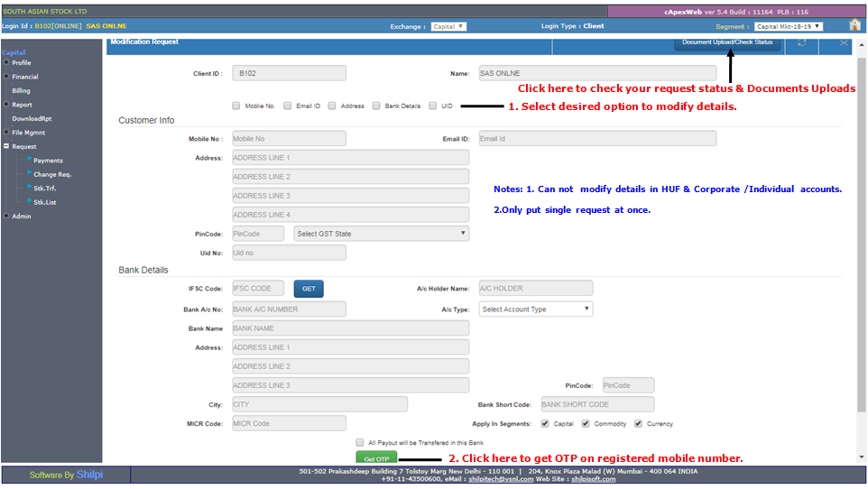Open Stk.List under Request
Image resolution: width=868 pixels, height=489 pixels.
[45, 202]
